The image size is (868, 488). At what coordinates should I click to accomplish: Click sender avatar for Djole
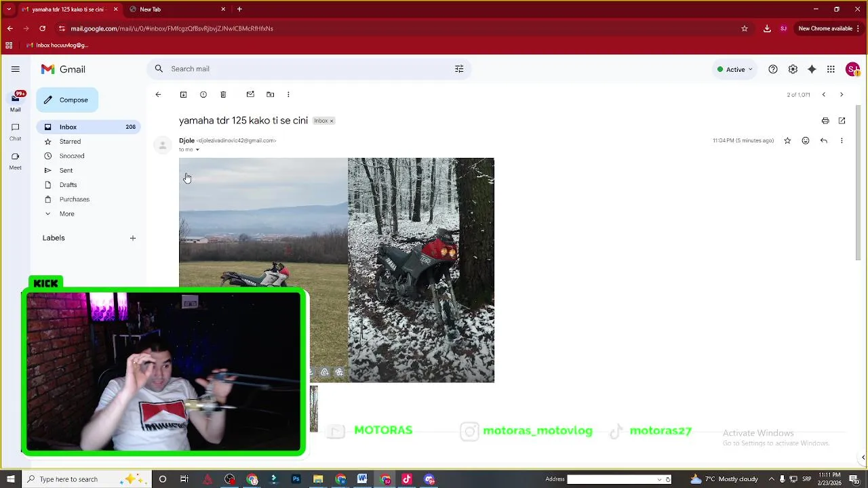(x=162, y=145)
